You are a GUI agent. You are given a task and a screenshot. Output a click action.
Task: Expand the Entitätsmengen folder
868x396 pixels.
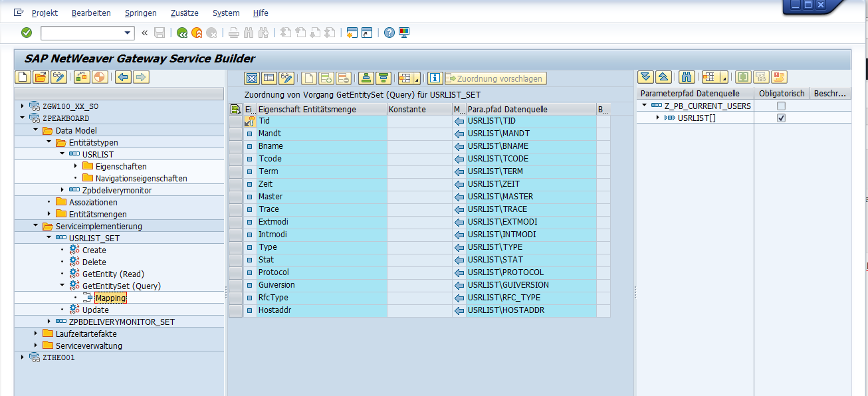(x=49, y=214)
